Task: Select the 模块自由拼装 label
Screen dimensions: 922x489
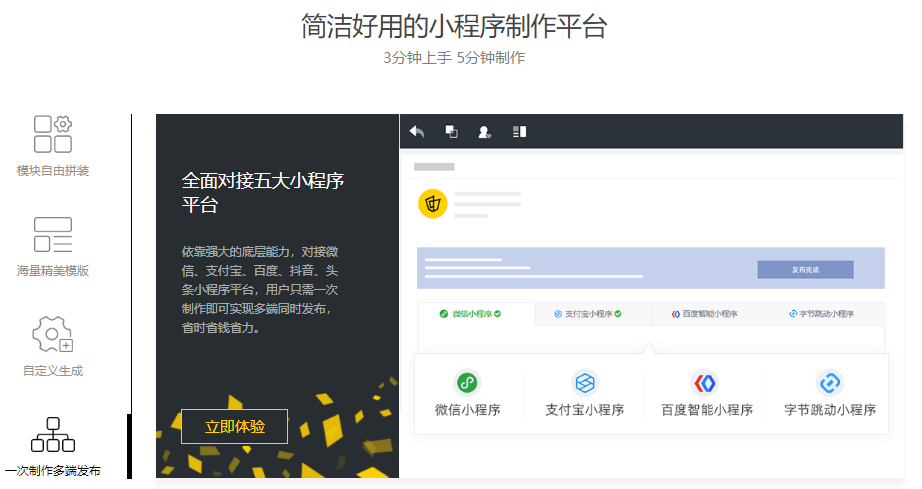Action: coord(53,171)
